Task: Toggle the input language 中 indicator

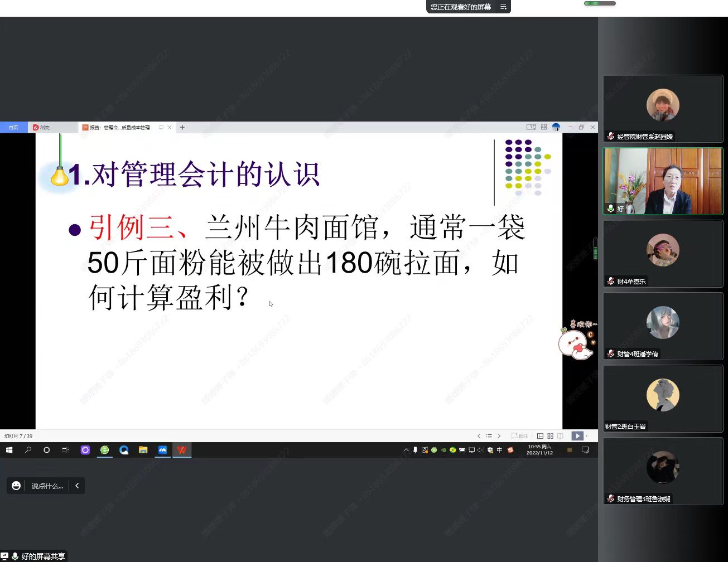Action: (500, 450)
